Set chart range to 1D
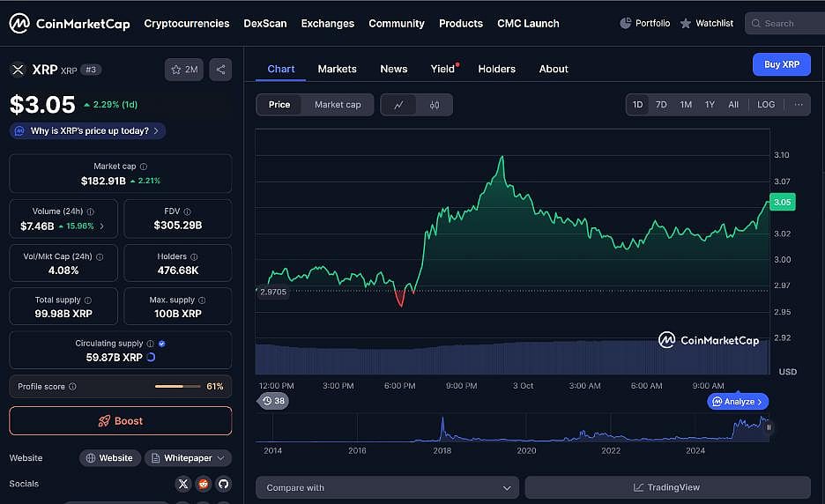 tap(637, 105)
